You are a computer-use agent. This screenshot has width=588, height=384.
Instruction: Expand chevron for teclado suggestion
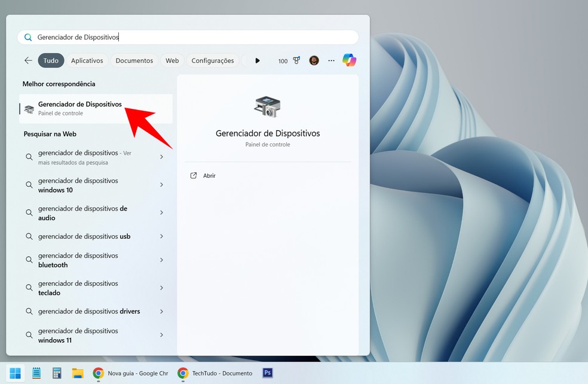point(161,288)
